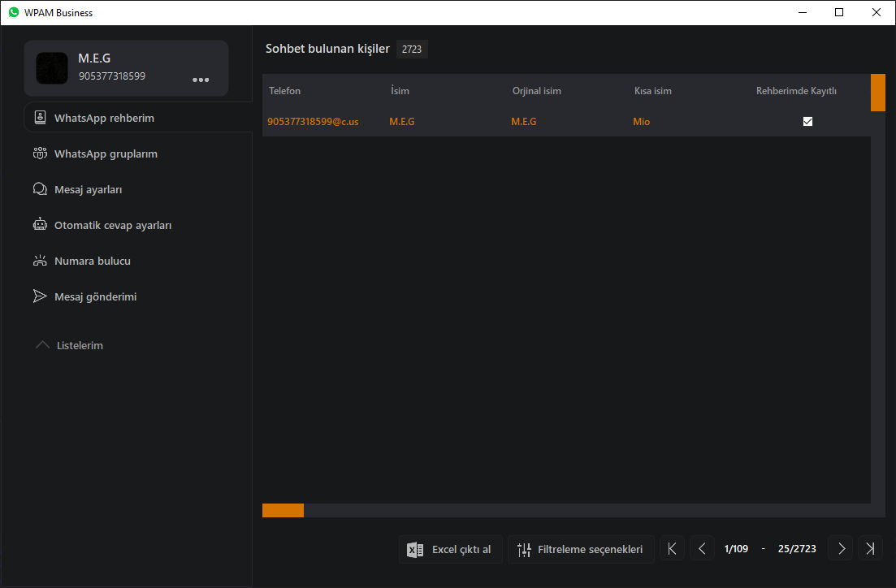Go to the previous contacts page
The height and width of the screenshot is (588, 896).
(x=702, y=549)
